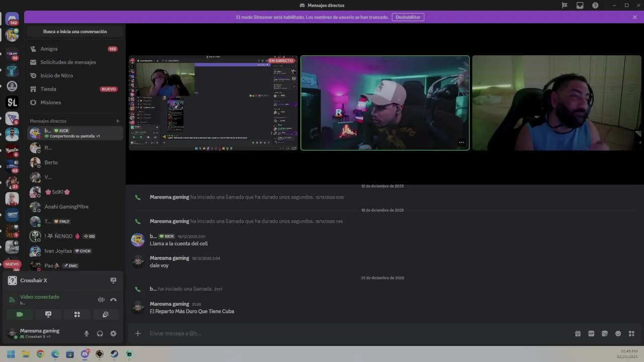Open Solicitudes de mensajes
Viewport: 644px width, 362px height.
75,62
